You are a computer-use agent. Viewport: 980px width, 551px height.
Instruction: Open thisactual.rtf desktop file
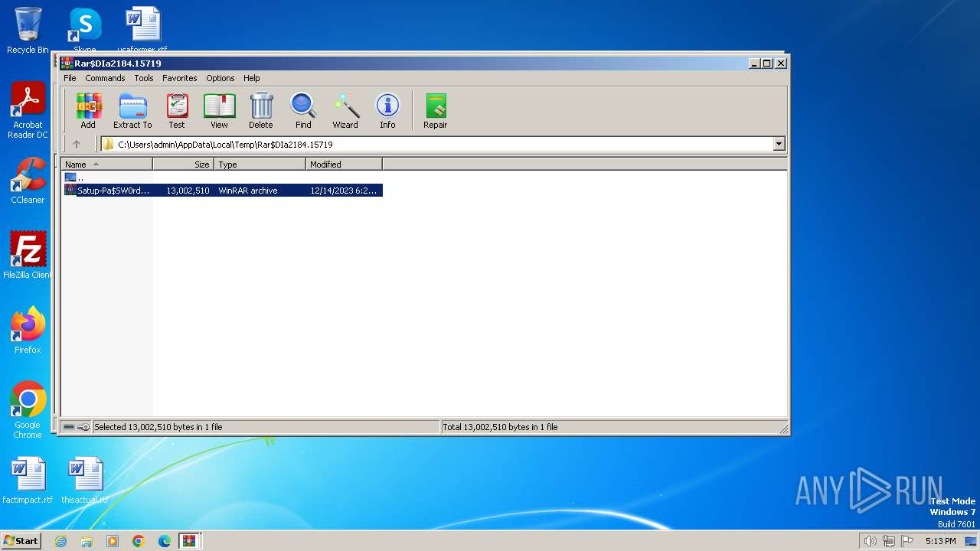[85, 481]
